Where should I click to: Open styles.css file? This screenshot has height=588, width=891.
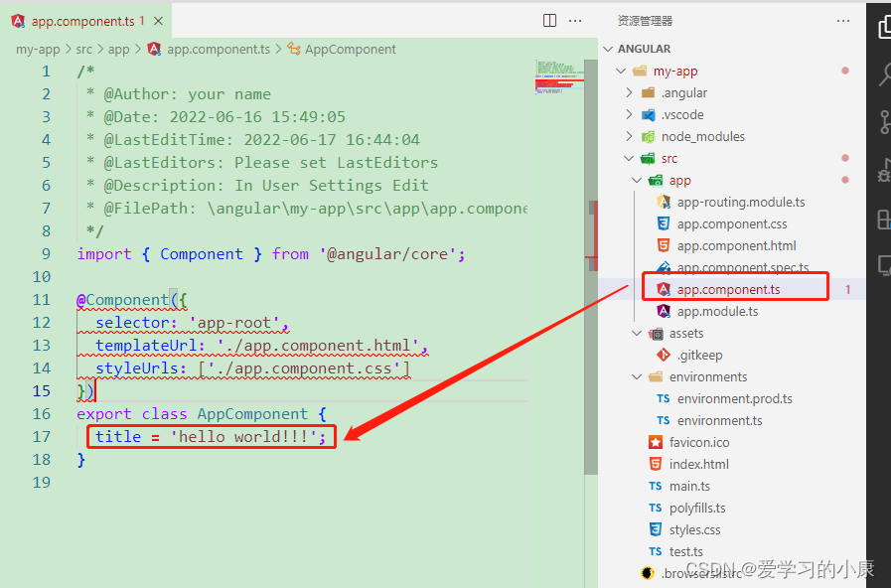[694, 529]
